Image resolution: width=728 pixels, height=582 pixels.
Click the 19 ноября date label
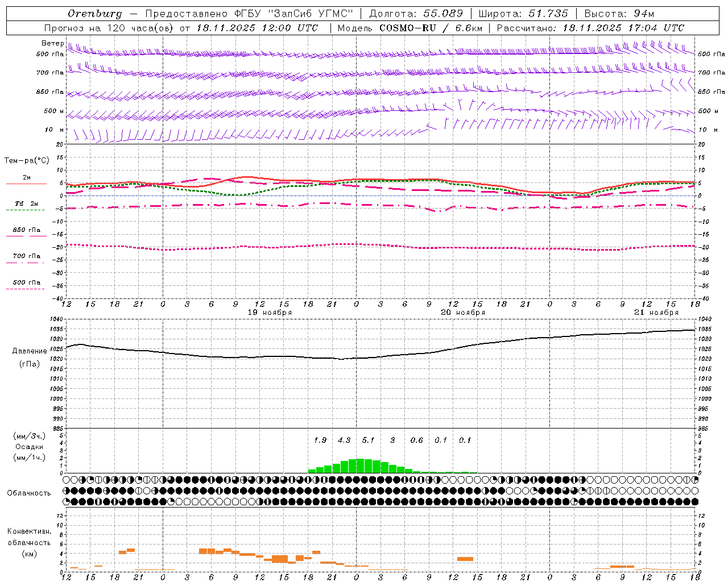(x=270, y=313)
